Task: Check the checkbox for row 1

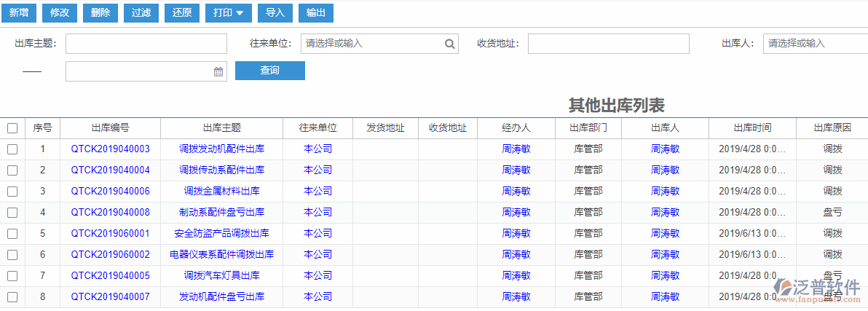Action: [12, 149]
